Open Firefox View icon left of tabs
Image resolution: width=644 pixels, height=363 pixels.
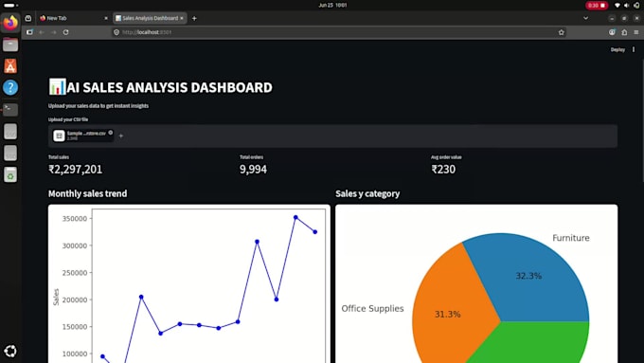[x=27, y=18]
